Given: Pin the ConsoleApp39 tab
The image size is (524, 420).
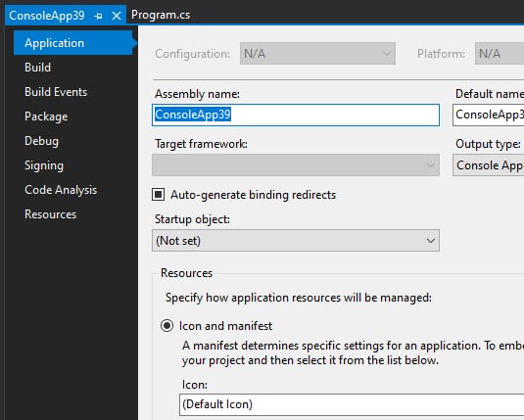Looking at the screenshot, I should click(98, 16).
